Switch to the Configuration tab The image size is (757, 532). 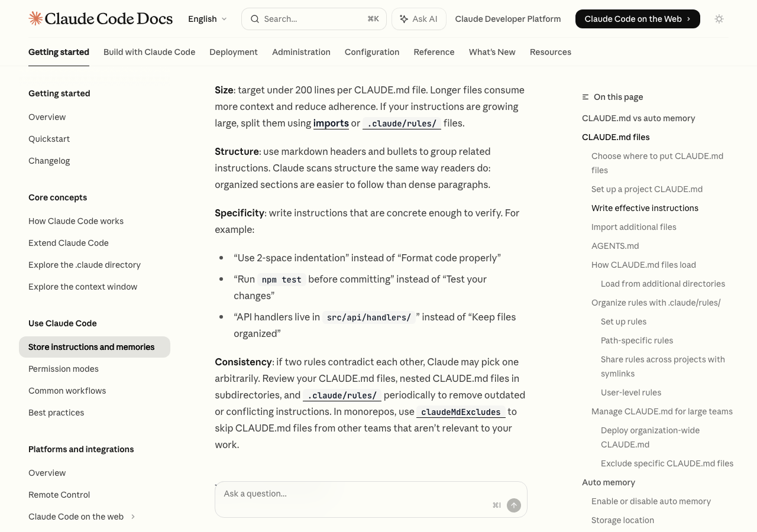[372, 52]
